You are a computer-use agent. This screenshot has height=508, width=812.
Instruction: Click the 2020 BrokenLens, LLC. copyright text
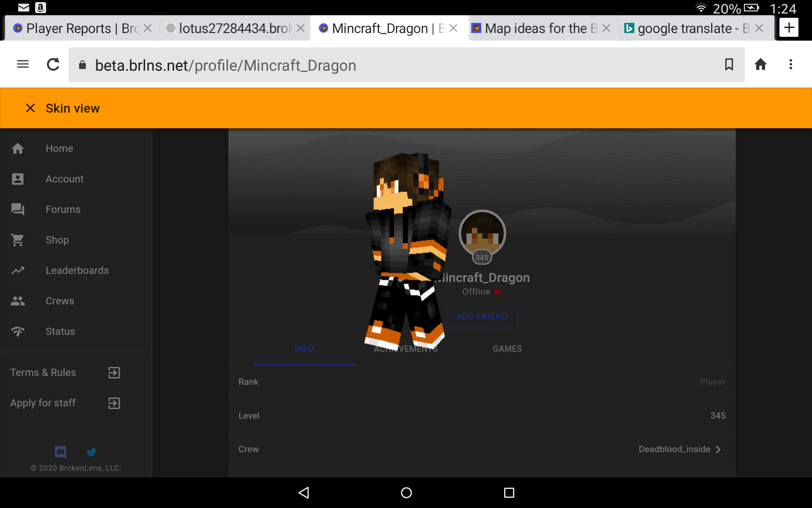click(x=76, y=468)
